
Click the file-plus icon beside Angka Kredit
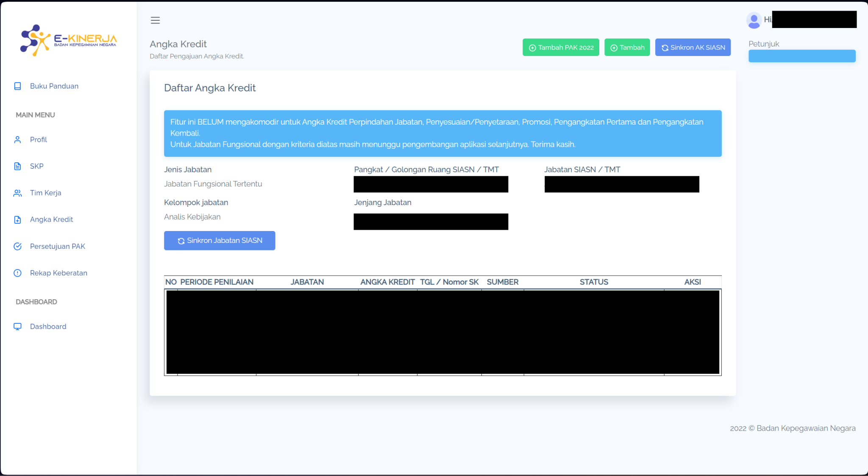point(17,220)
